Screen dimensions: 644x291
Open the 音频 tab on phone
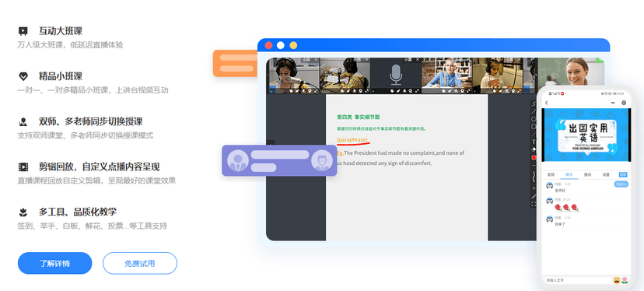click(x=551, y=175)
